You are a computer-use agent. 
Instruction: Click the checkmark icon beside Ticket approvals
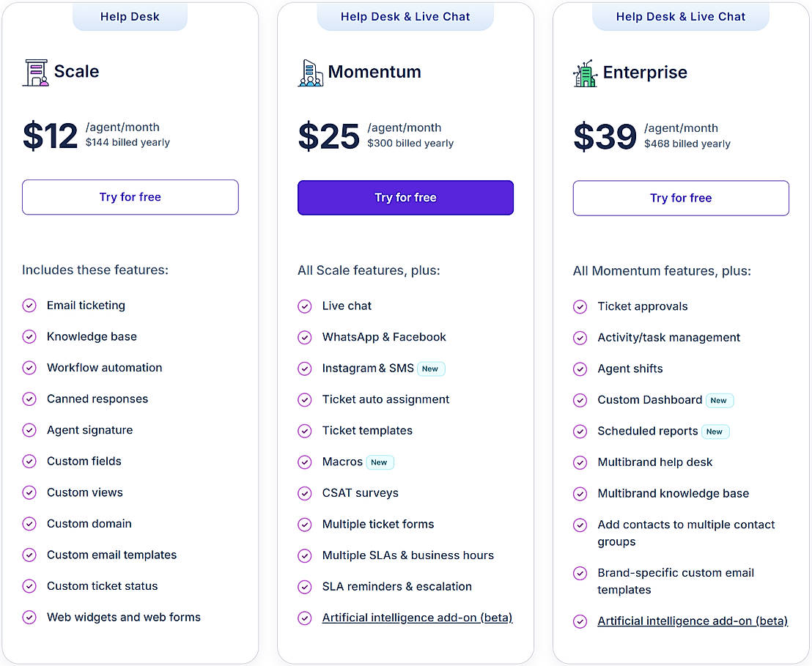point(580,307)
